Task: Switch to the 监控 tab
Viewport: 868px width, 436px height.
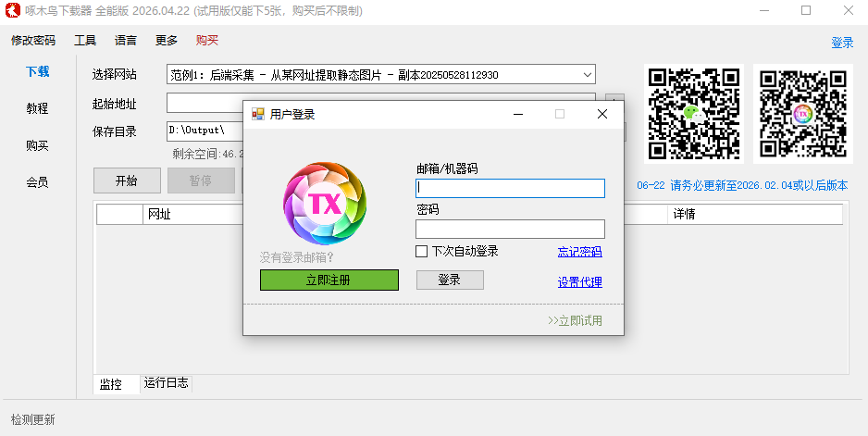Action: (117, 384)
